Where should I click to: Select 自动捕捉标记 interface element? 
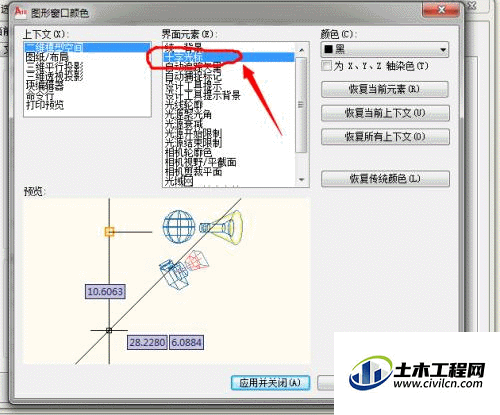click(x=229, y=76)
